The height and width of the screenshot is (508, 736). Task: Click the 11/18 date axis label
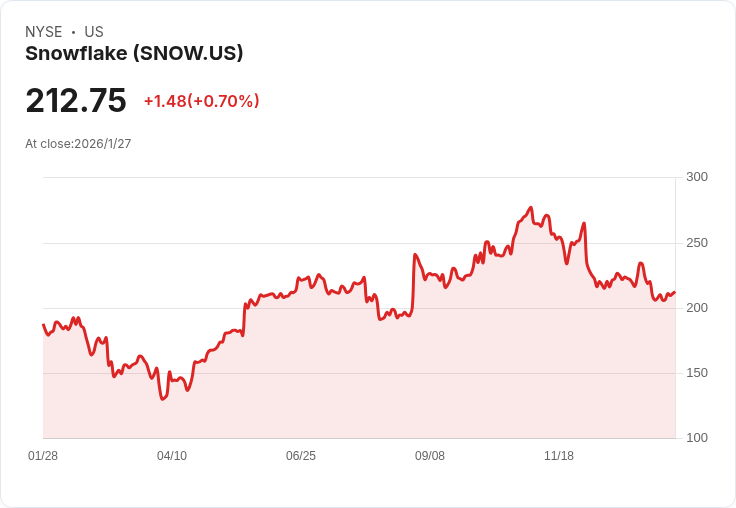coord(559,456)
